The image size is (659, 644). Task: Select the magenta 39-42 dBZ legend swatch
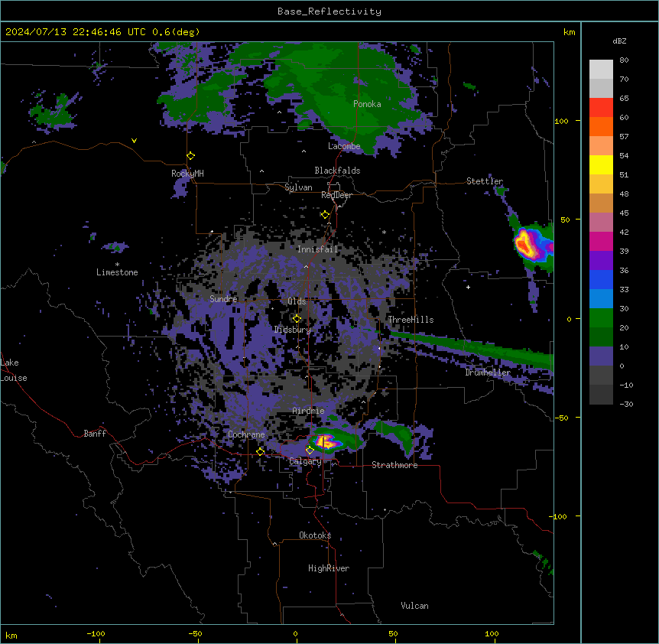pos(601,241)
